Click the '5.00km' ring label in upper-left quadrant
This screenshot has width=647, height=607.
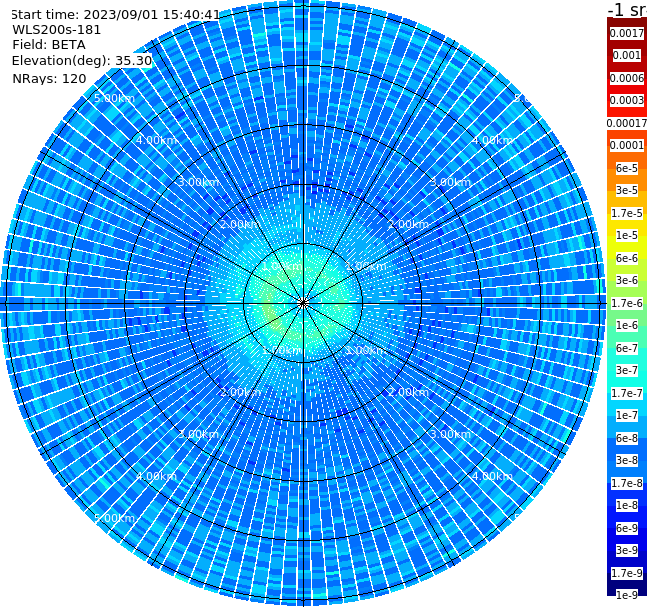point(114,98)
